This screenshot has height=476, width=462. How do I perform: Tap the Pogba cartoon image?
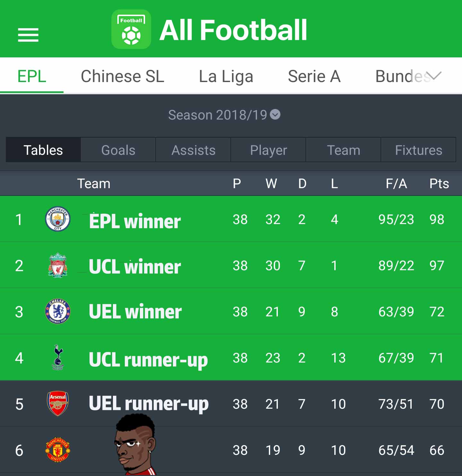click(x=135, y=445)
